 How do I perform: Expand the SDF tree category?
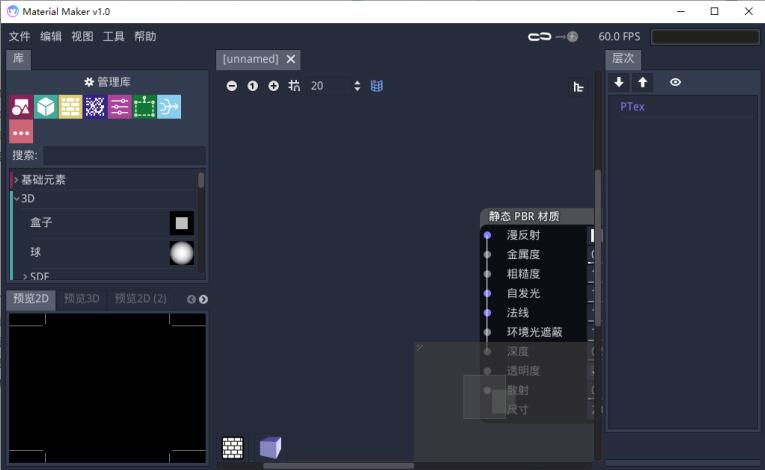pyautogui.click(x=25, y=276)
